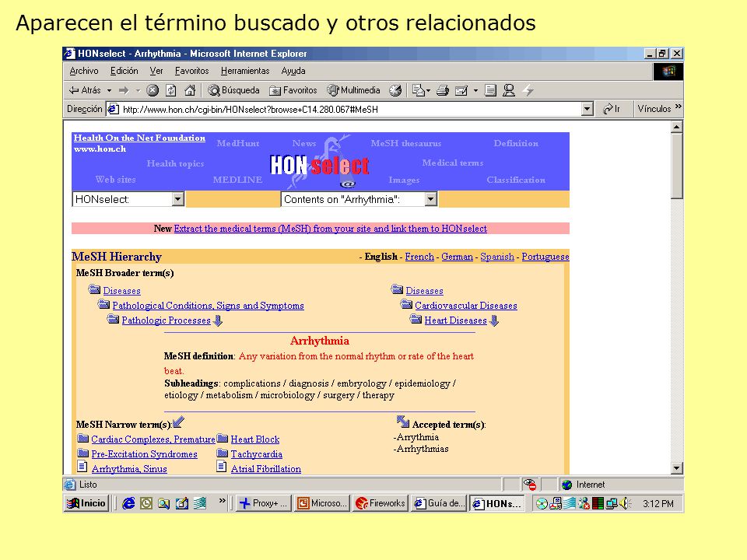Switch to the Fireworks taskbar item
747x560 pixels.
[381, 503]
